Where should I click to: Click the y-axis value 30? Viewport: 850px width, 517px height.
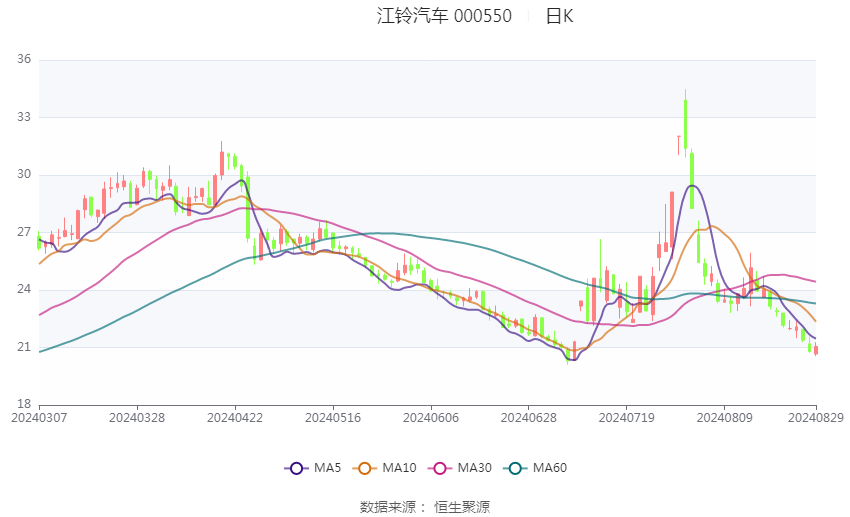click(x=24, y=174)
